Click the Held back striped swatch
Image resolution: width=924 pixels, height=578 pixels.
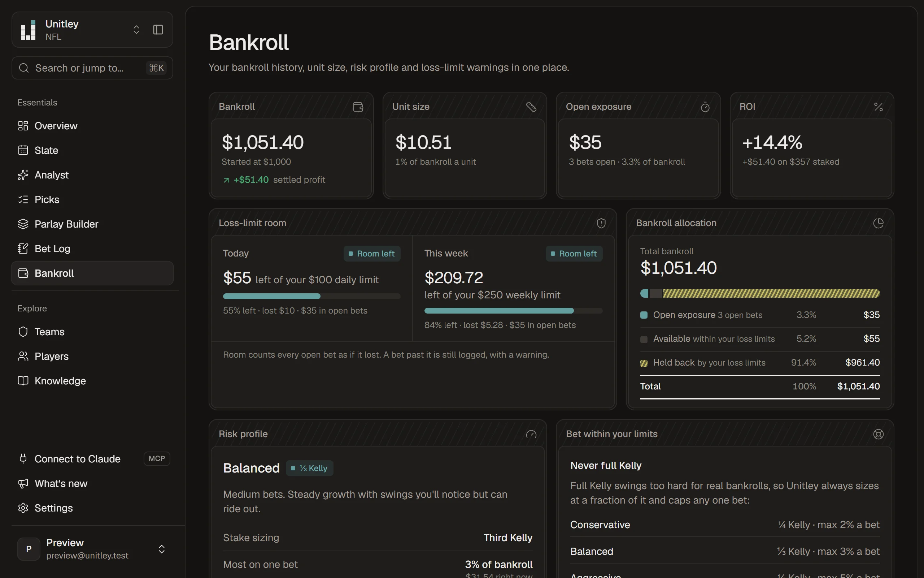pyautogui.click(x=644, y=363)
